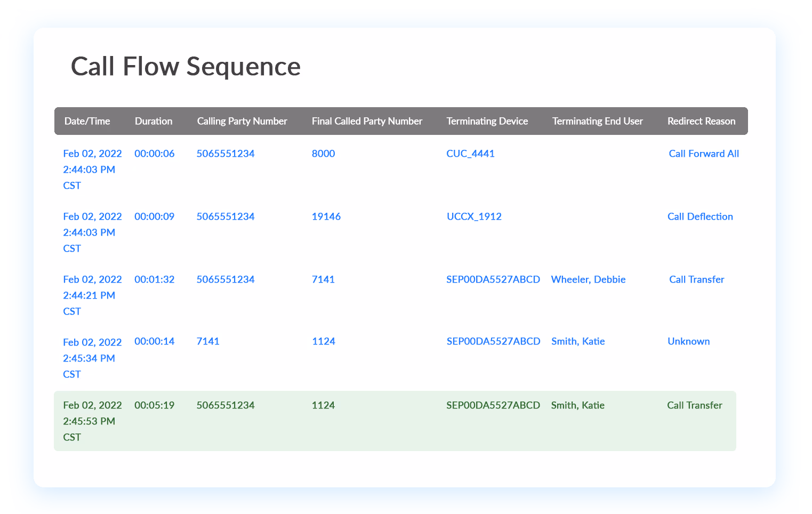Select the Unknown redirect reason
The width and height of the screenshot is (812, 514).
tap(688, 341)
